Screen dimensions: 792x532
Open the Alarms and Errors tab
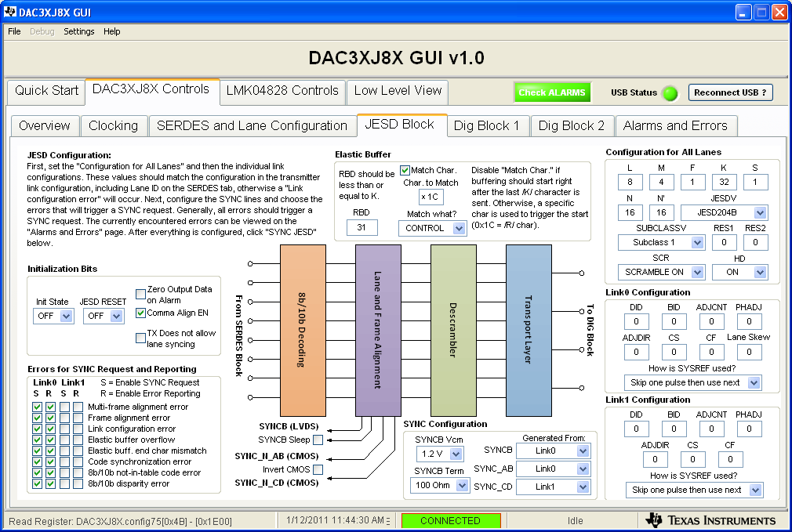point(675,125)
